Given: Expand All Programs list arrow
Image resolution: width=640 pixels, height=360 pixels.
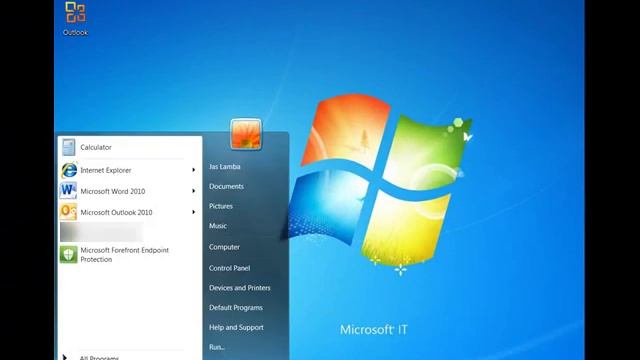Looking at the screenshot, I should tap(64, 357).
